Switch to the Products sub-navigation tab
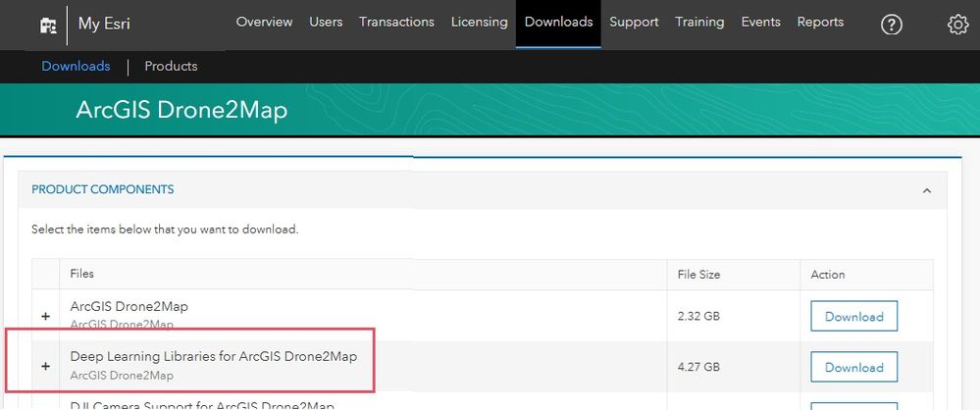980x410 pixels. [171, 67]
